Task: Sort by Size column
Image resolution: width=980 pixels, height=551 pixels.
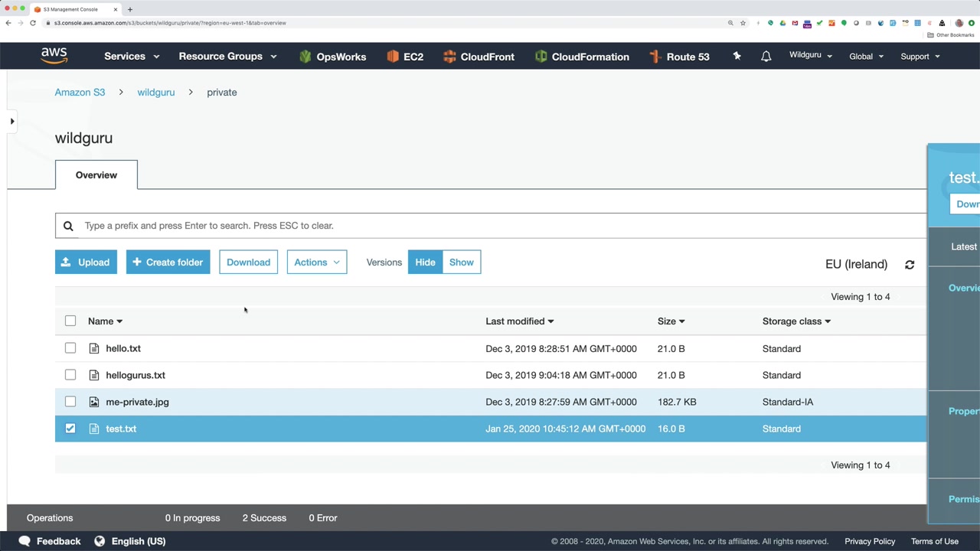Action: 671,321
